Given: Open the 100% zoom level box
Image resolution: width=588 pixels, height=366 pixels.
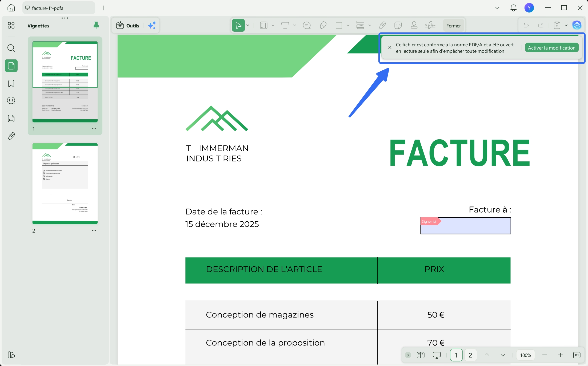Looking at the screenshot, I should pyautogui.click(x=526, y=355).
